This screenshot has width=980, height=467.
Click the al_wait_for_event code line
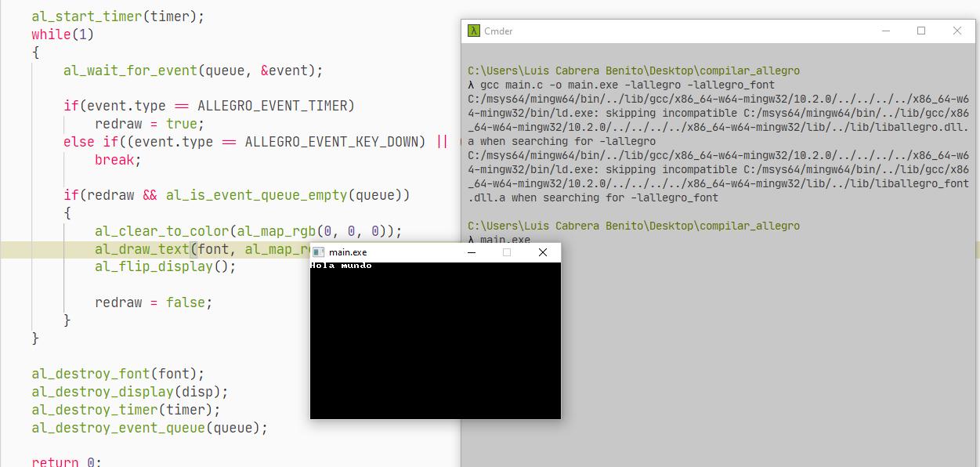click(193, 71)
